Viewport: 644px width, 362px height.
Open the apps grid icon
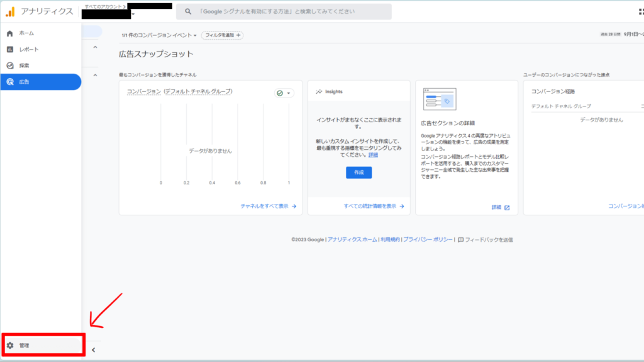[x=640, y=12]
